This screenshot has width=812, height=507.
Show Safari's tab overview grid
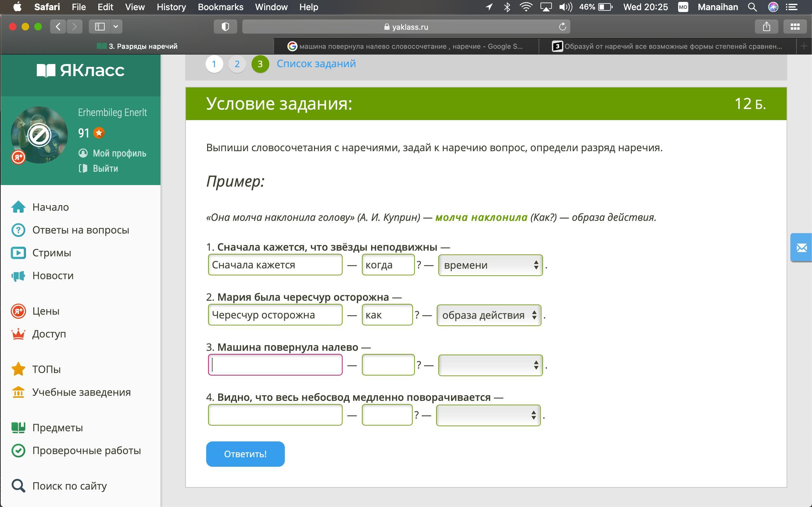point(795,27)
